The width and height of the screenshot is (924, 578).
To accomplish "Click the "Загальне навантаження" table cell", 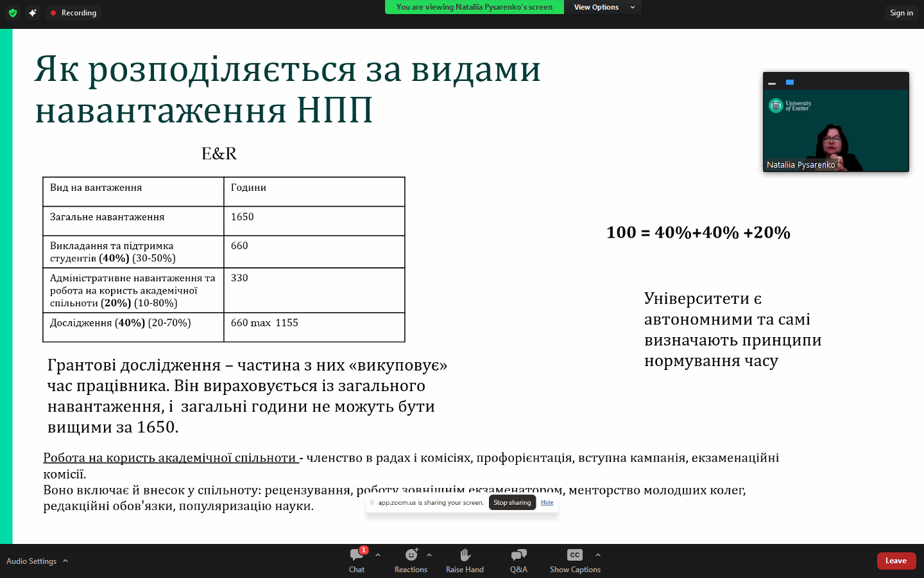I will tap(133, 221).
